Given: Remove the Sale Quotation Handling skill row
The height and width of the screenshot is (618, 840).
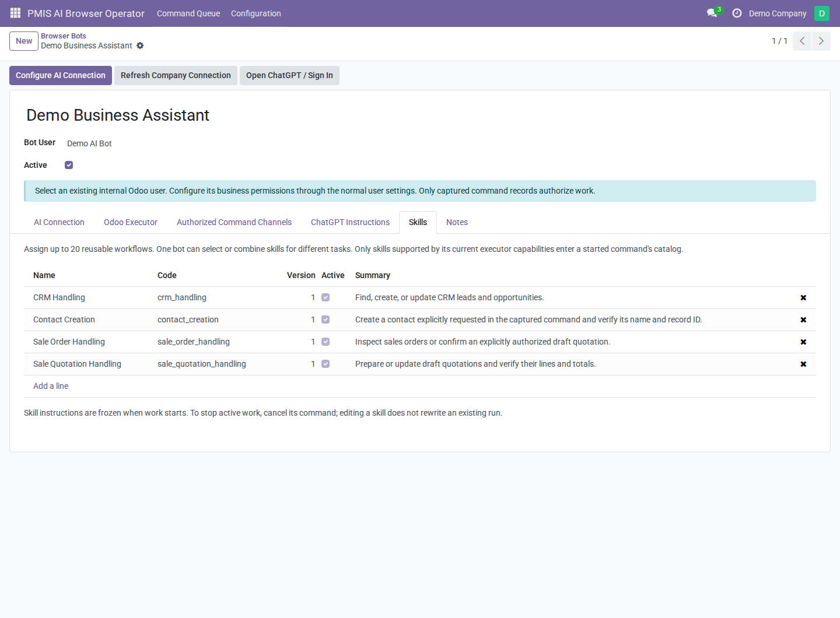Looking at the screenshot, I should click(803, 364).
